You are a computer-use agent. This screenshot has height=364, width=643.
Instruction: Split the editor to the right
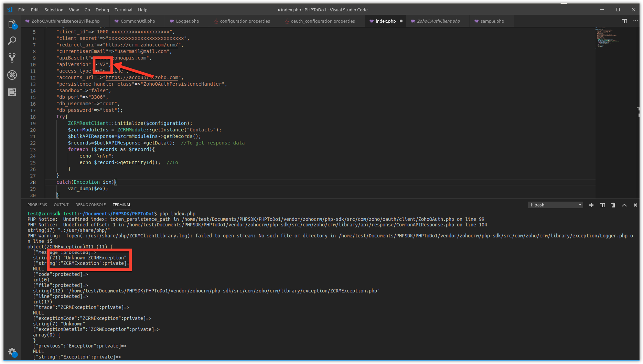pos(624,21)
